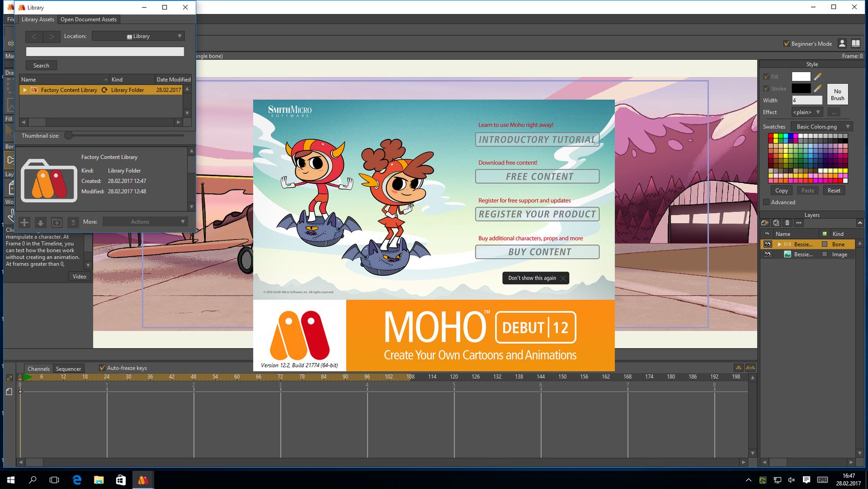The width and height of the screenshot is (868, 489).
Task: Switch to the Library Assets tab
Action: pos(38,19)
